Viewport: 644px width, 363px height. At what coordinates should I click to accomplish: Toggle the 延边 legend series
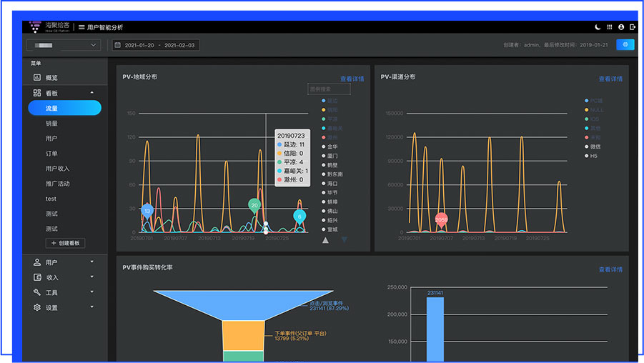[x=330, y=101]
